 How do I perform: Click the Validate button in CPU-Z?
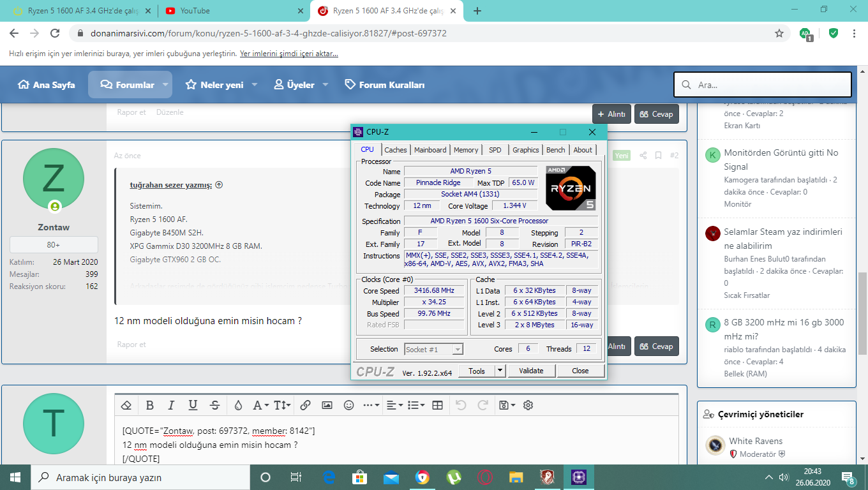point(531,371)
